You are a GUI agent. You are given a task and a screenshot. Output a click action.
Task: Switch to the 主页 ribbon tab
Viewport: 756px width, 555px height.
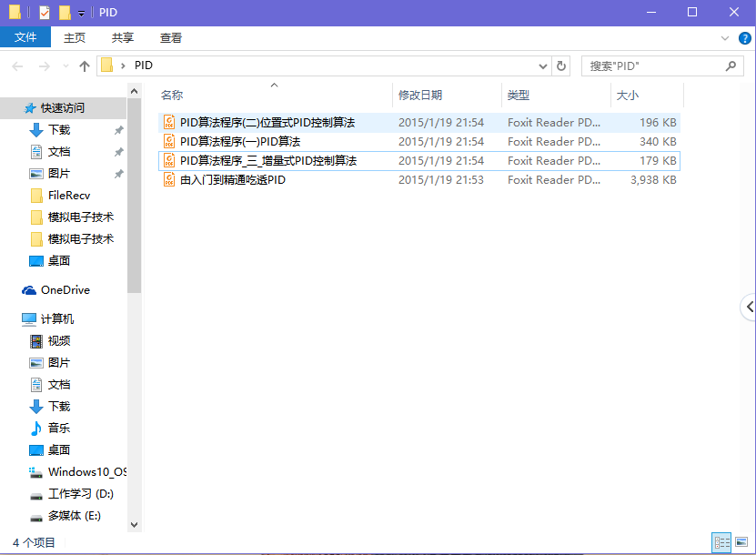click(x=75, y=37)
